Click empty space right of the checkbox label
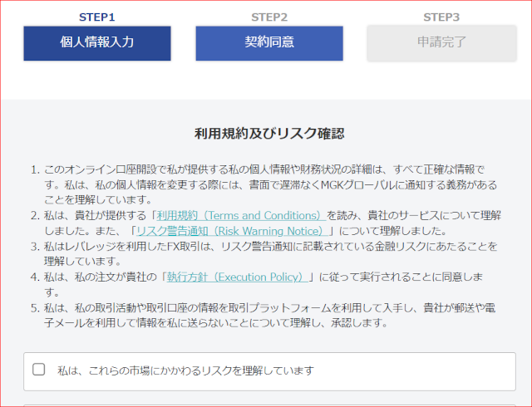 point(416,370)
